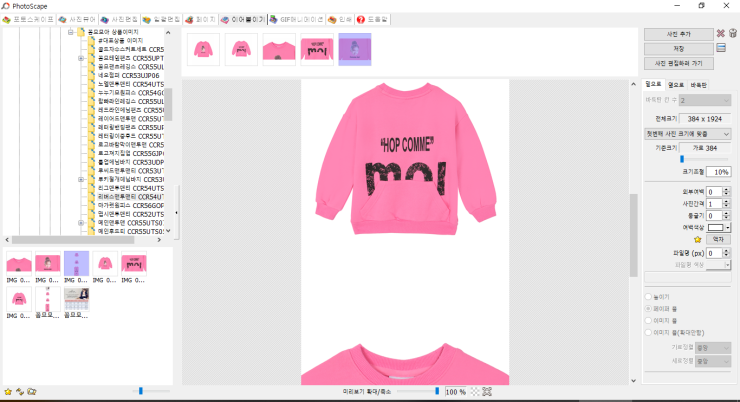
Task: Click the 외부여백 value field
Action: [x=714, y=192]
